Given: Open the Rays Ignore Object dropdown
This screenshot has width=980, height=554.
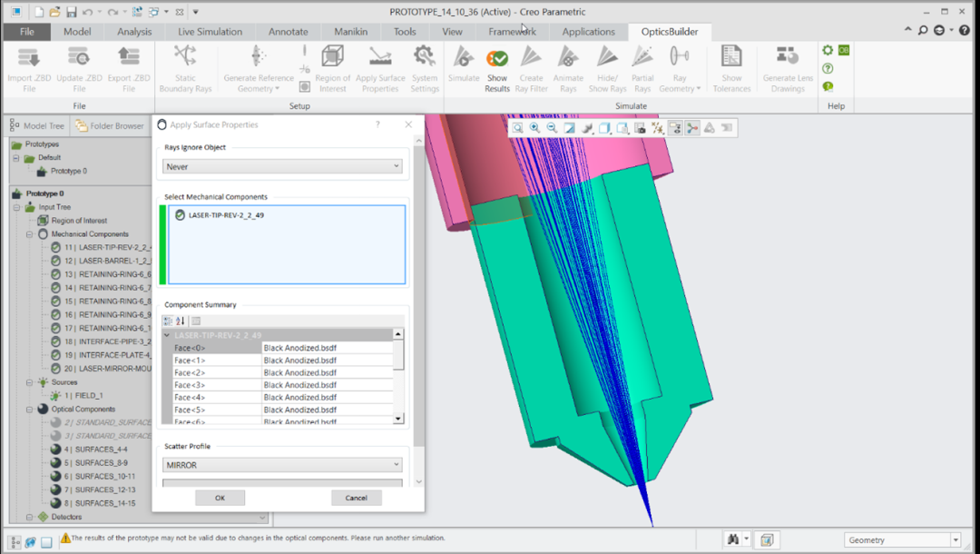Looking at the screenshot, I should tap(282, 166).
